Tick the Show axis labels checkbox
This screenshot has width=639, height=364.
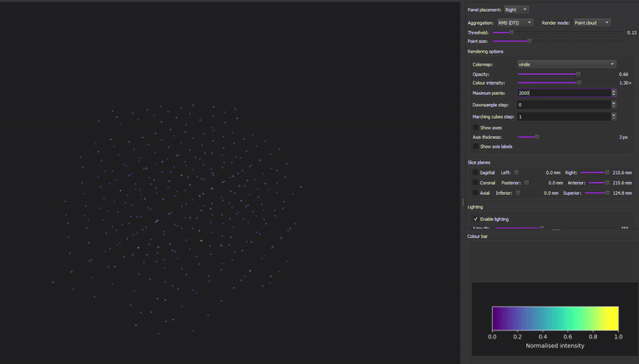coord(476,147)
